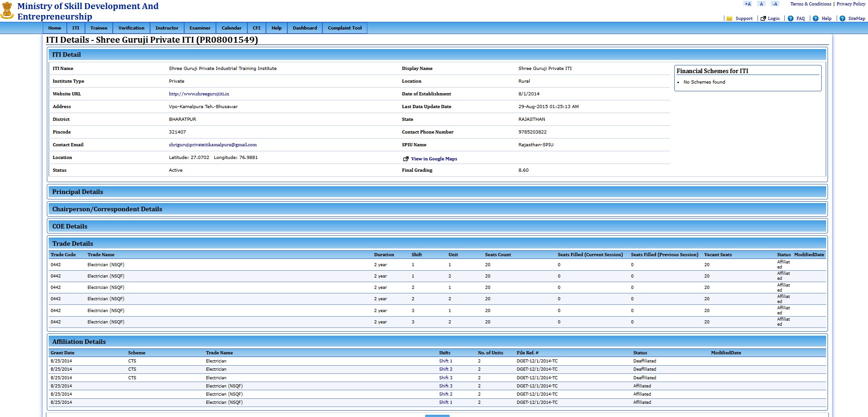Select the Dashboard menu item

pyautogui.click(x=305, y=28)
